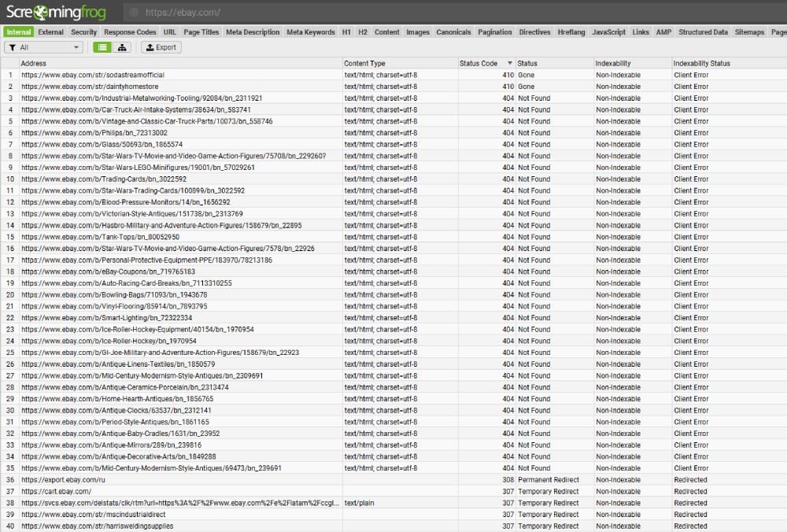787x532 pixels.
Task: Switch to the H2 tab
Action: (363, 32)
